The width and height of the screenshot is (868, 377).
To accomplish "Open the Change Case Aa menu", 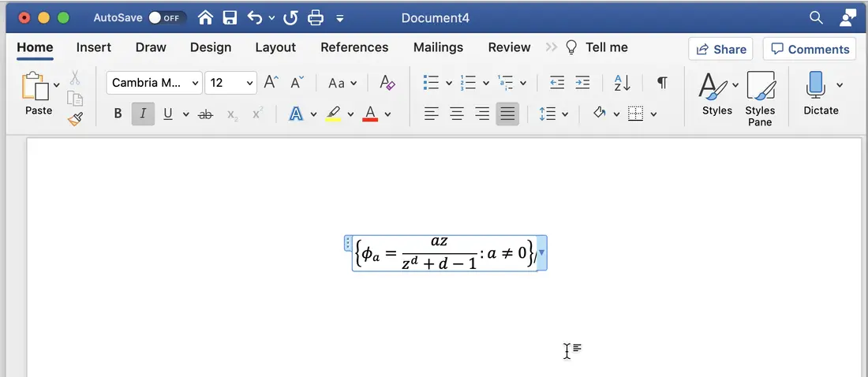I will click(x=342, y=83).
